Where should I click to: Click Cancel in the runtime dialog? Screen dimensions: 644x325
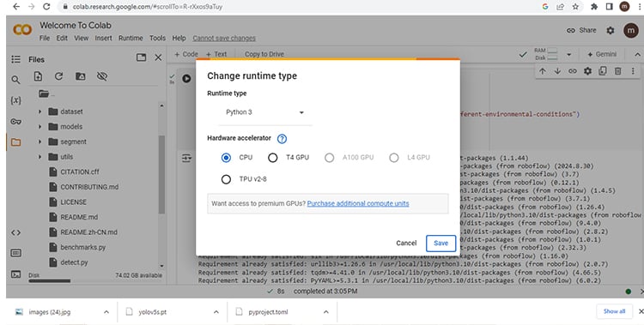[406, 244]
